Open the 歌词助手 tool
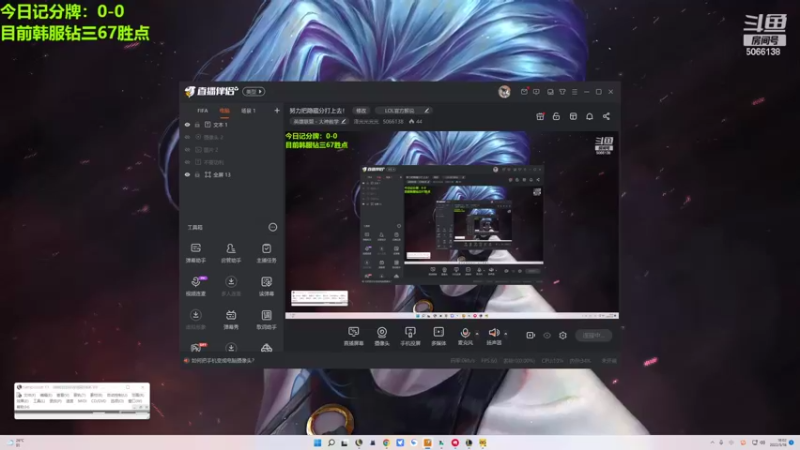This screenshot has width=800, height=450. tap(266, 319)
